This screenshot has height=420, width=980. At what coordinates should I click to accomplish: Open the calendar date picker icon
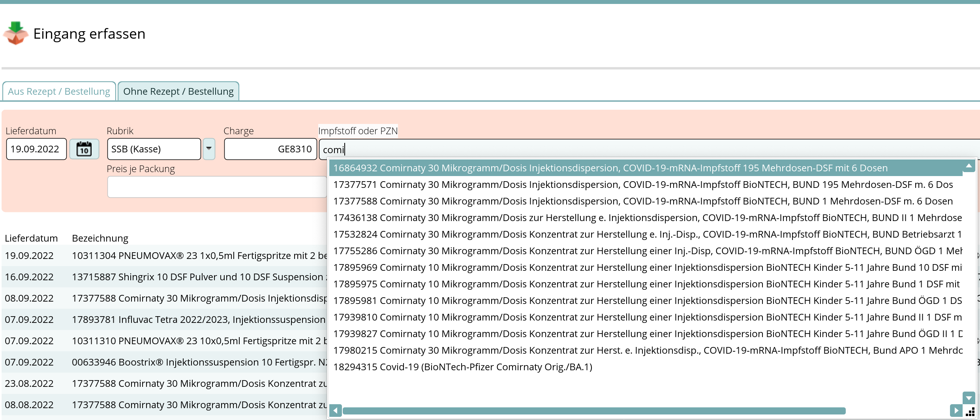pyautogui.click(x=84, y=149)
